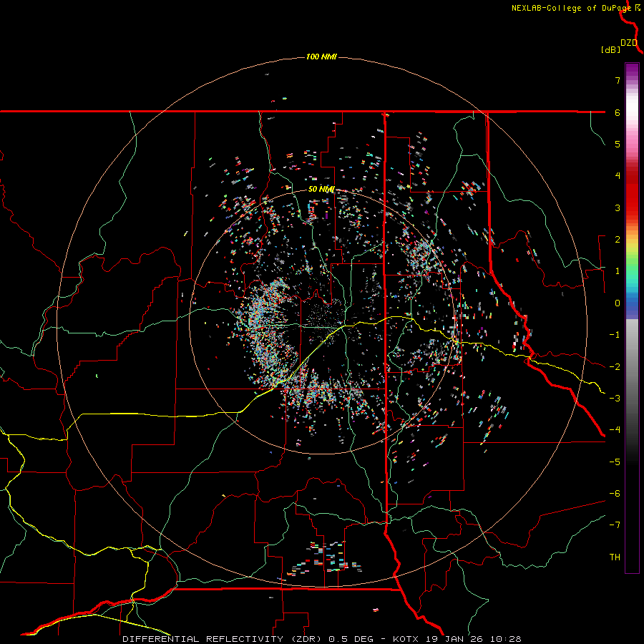Click the 0 value on the color scale
The image size is (644, 644).
(618, 303)
